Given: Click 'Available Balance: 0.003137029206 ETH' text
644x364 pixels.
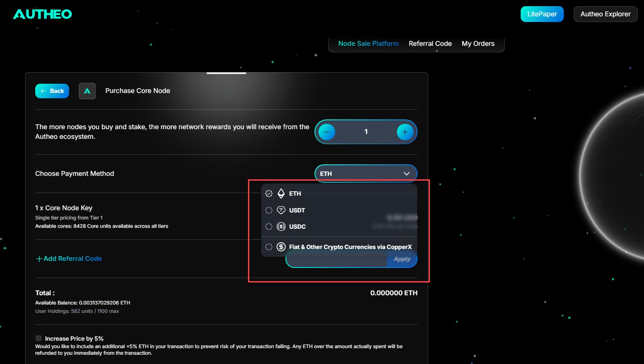Looking at the screenshot, I should coord(83,303).
